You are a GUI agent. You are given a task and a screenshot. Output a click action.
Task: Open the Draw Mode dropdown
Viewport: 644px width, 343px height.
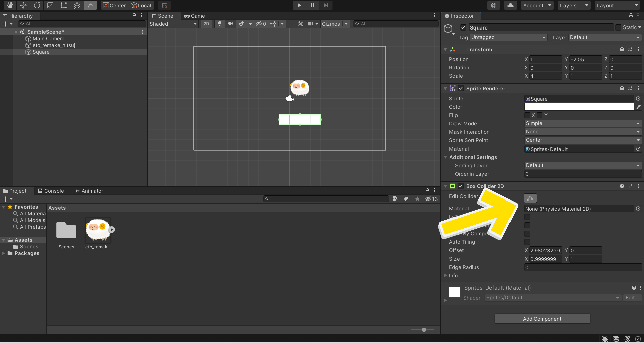pos(583,123)
